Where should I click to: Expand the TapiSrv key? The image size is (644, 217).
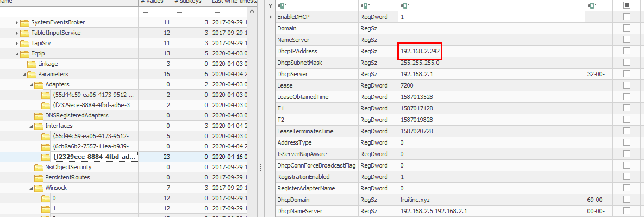tap(17, 43)
